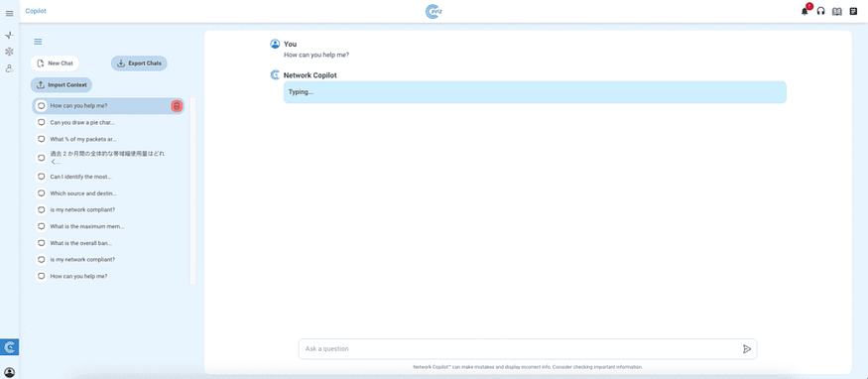Open the 'What % of my packets ar...' chat
Viewport: 868px width, 379px height.
[x=108, y=139]
